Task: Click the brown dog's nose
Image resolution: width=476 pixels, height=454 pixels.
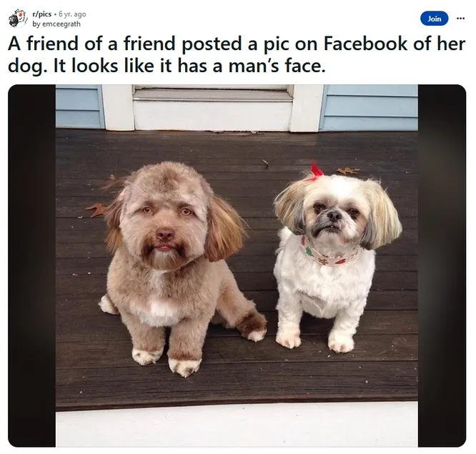Action: coord(165,234)
